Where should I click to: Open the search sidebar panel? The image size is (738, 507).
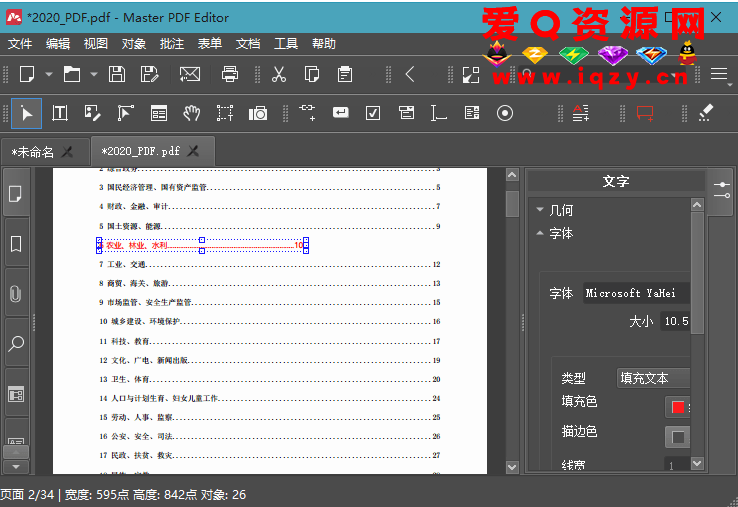pos(16,344)
